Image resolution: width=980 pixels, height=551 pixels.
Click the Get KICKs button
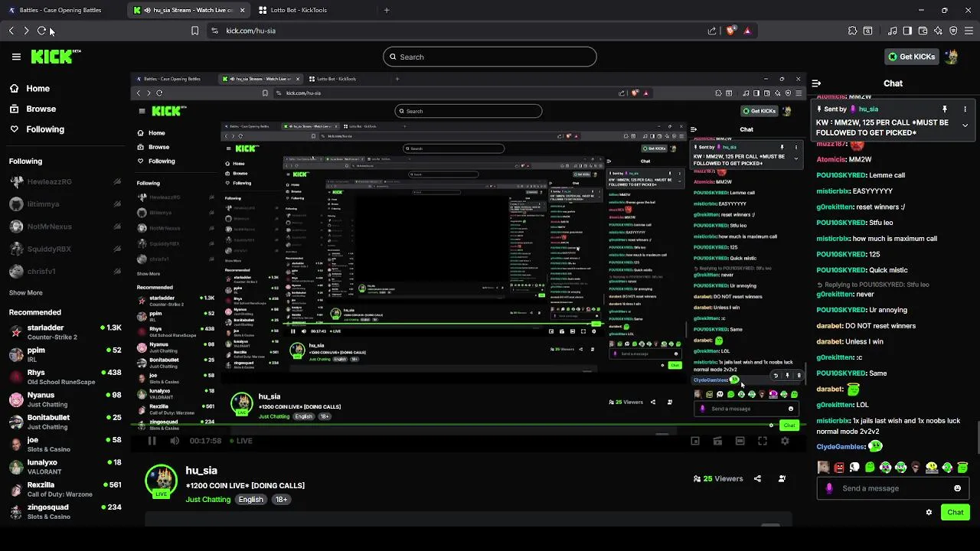[x=911, y=57]
